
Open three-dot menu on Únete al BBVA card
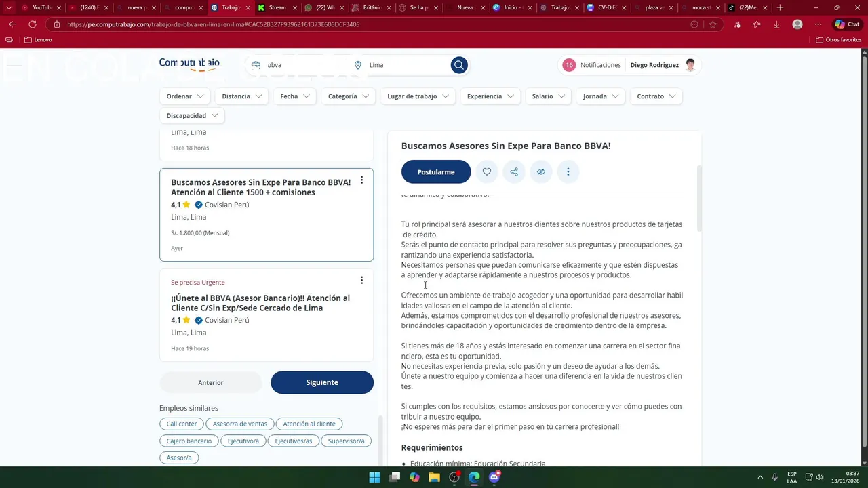361,280
